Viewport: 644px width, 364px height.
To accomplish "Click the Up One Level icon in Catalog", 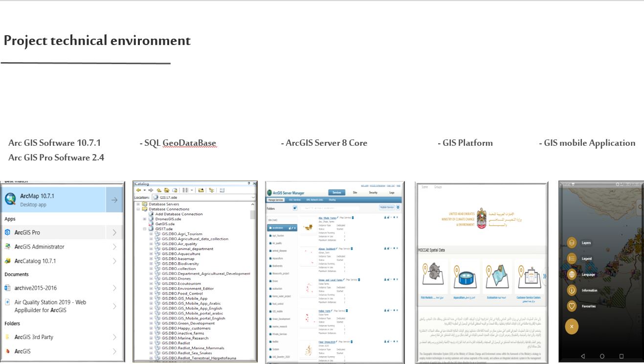I will (159, 190).
